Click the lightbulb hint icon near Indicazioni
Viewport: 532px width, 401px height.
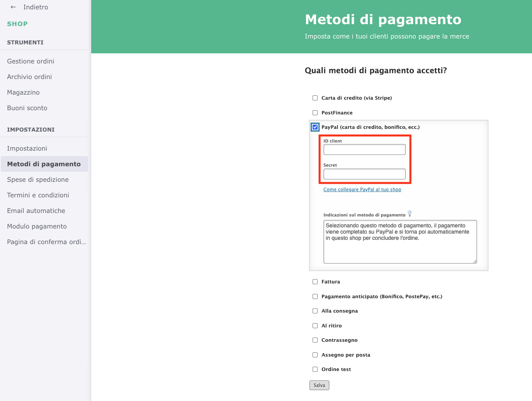[410, 213]
